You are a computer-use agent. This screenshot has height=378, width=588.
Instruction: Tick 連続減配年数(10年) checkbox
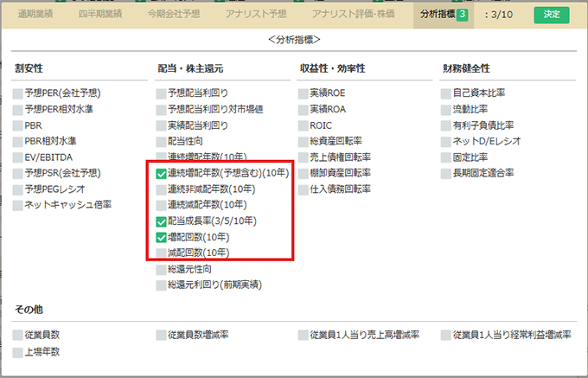(161, 206)
